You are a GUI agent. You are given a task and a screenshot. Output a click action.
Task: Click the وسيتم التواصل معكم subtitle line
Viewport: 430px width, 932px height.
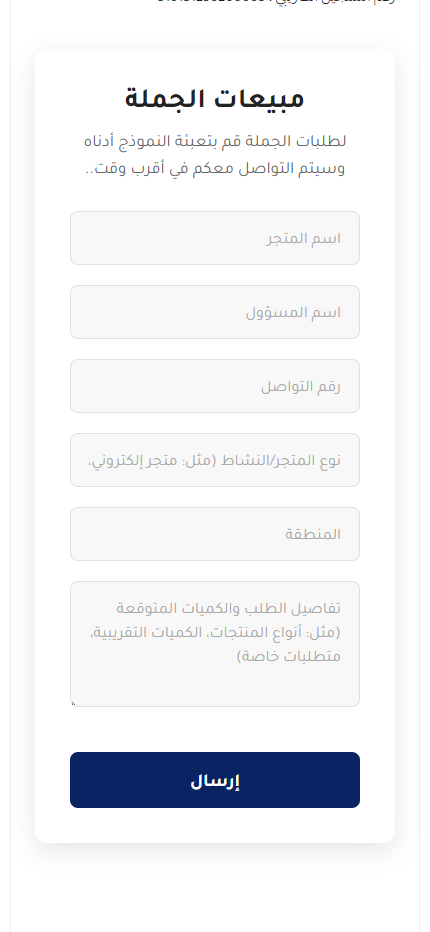215,168
